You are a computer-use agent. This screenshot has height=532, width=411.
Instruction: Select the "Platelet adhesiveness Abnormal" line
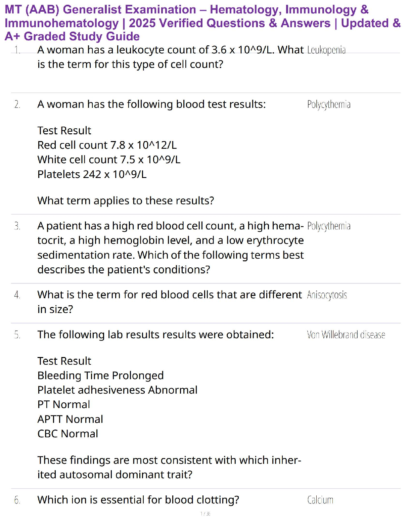pyautogui.click(x=117, y=390)
